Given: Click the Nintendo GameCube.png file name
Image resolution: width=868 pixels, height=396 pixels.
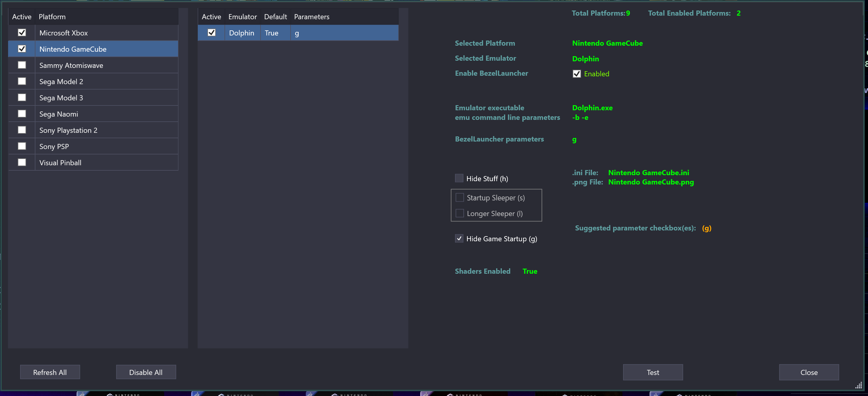Looking at the screenshot, I should coord(651,182).
